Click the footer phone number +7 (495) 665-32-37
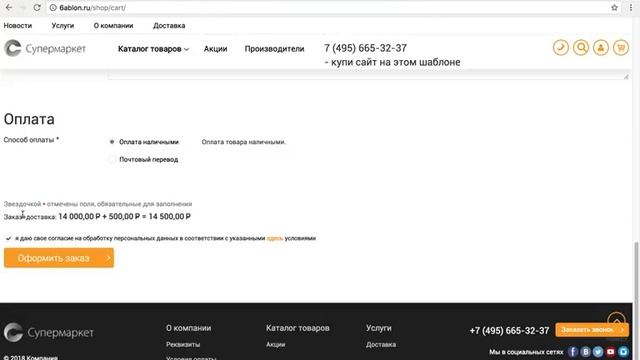Image resolution: width=640 pixels, height=360 pixels. pyautogui.click(x=509, y=331)
